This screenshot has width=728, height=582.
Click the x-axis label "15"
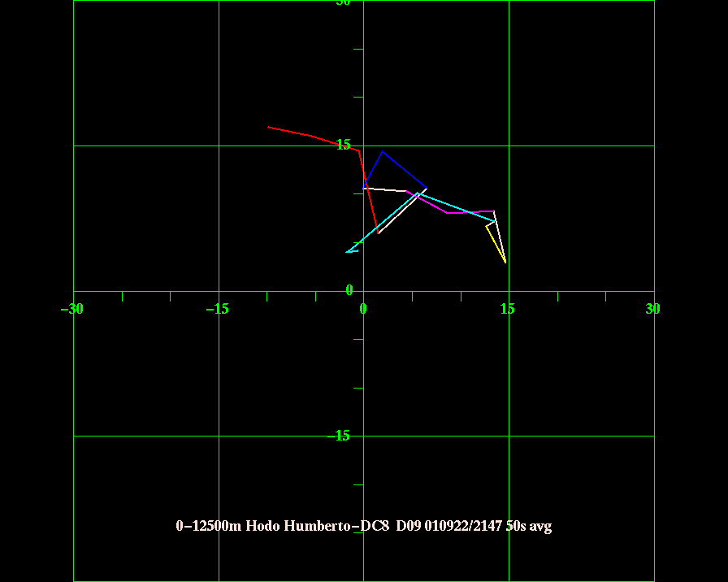pyautogui.click(x=508, y=309)
